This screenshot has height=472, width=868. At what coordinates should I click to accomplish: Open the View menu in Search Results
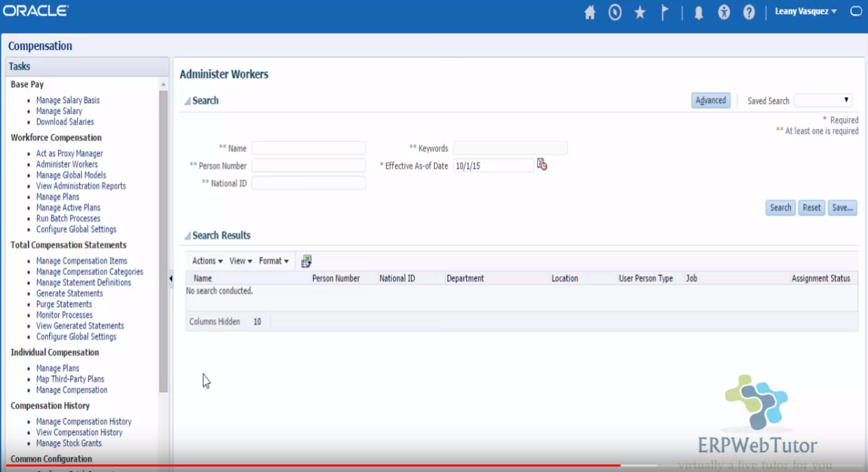240,260
